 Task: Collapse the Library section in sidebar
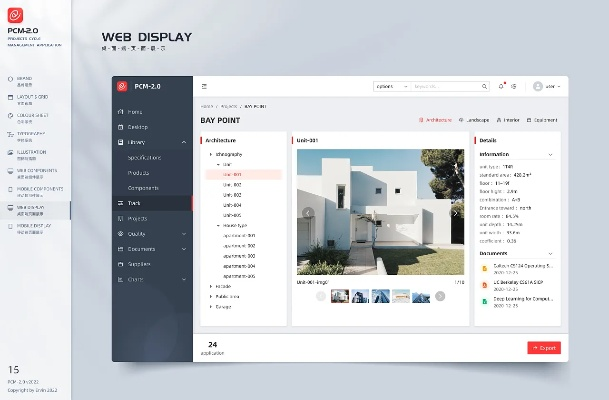184,142
